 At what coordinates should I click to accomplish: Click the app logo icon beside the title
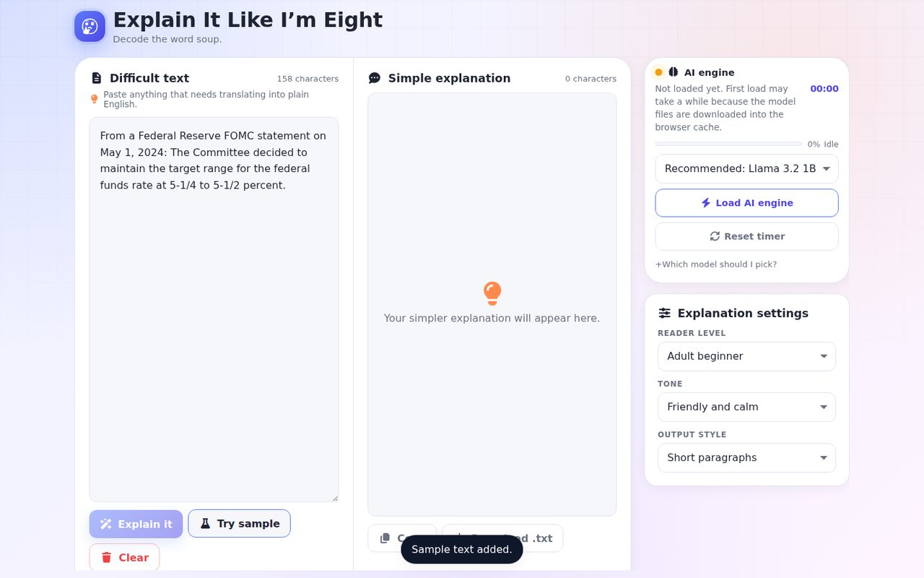(x=90, y=27)
